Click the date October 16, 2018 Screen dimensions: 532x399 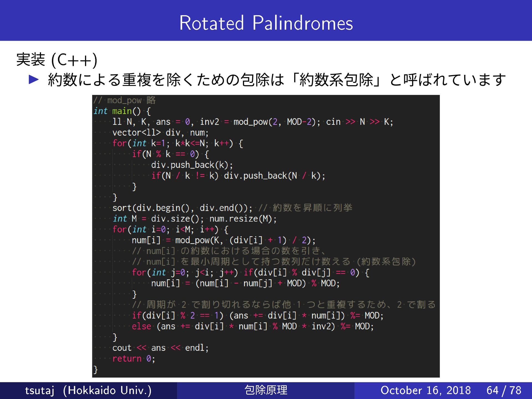(425, 390)
